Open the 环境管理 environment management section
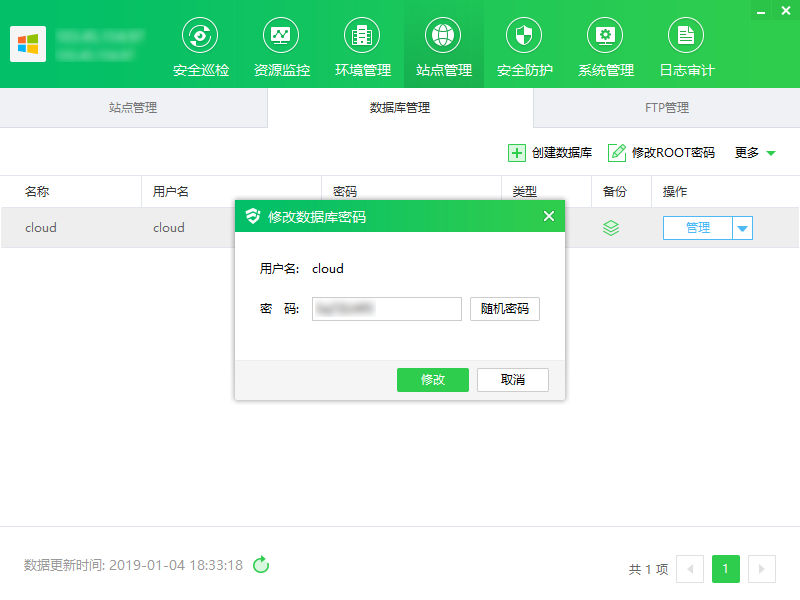This screenshot has width=800, height=600. 363,47
